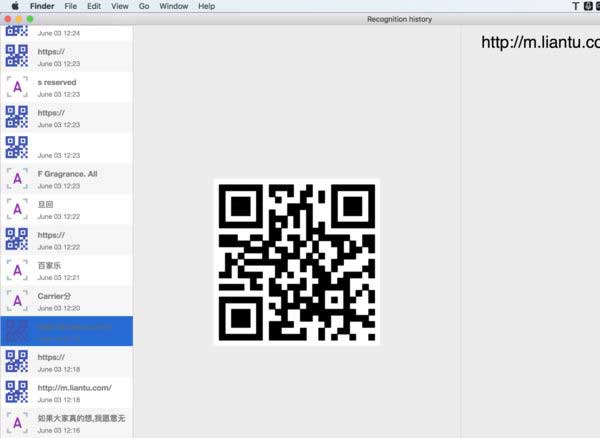Screen dimensions: 600x438
Task: Click the decoded http://m.liantu.co… result text
Action: [x=540, y=42]
